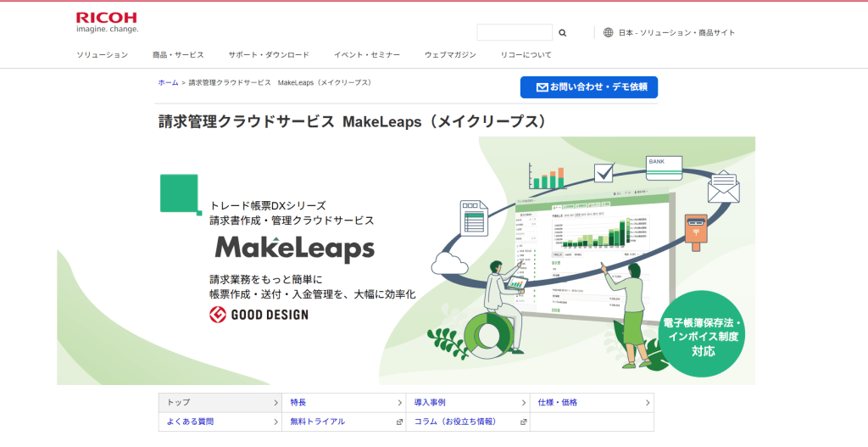Click the search magnifier icon
The width and height of the screenshot is (868, 447).
click(563, 33)
